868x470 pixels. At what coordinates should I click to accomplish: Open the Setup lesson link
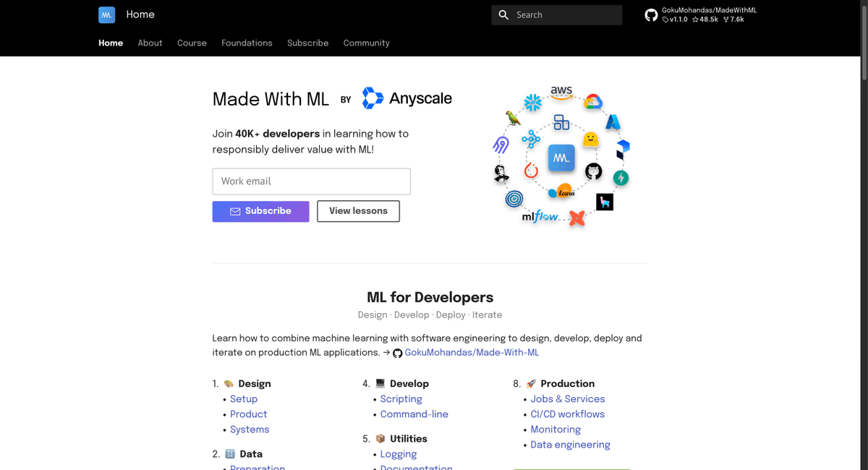244,399
